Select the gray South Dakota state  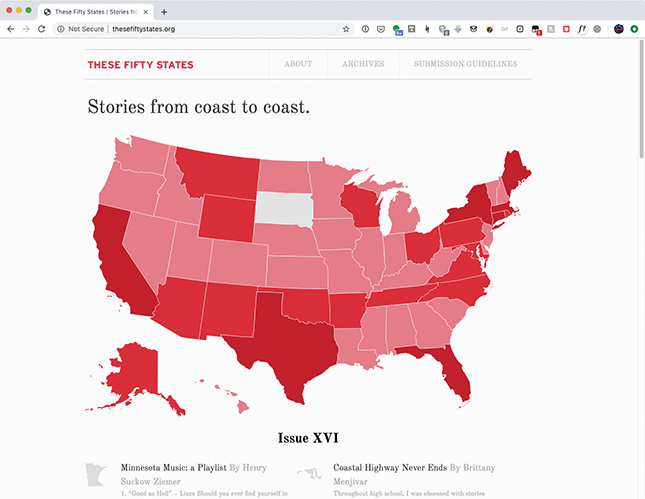pyautogui.click(x=284, y=208)
